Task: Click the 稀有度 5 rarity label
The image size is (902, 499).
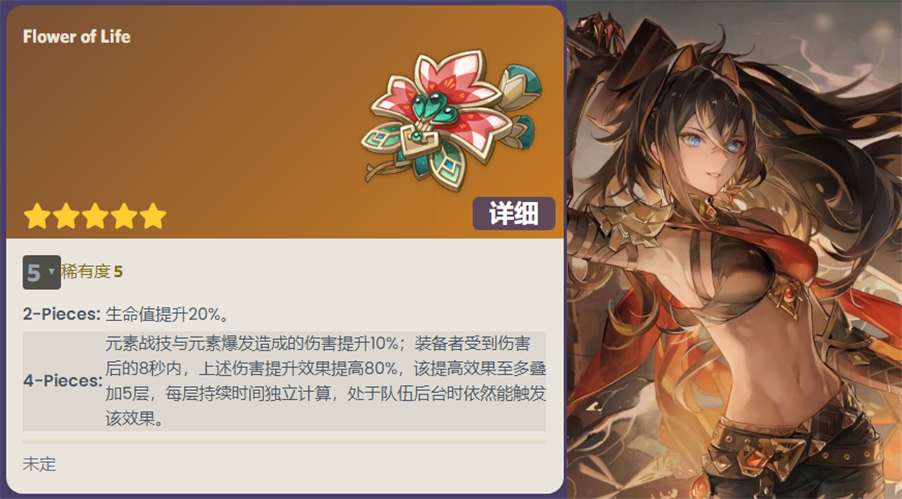Action: coord(92,272)
